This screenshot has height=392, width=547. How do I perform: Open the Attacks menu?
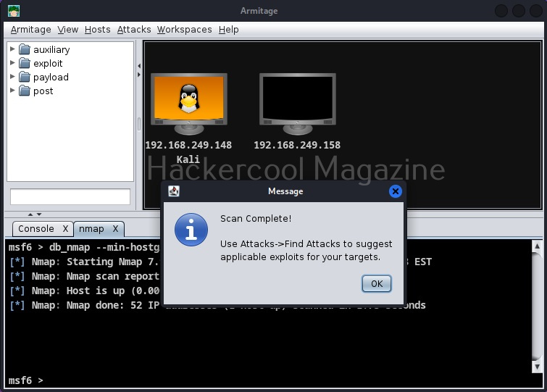(134, 30)
